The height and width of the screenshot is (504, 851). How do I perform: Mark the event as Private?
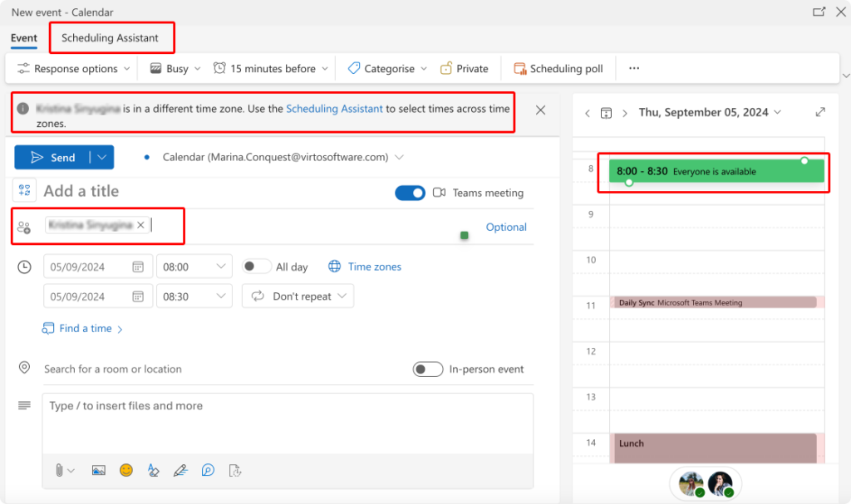(x=464, y=68)
